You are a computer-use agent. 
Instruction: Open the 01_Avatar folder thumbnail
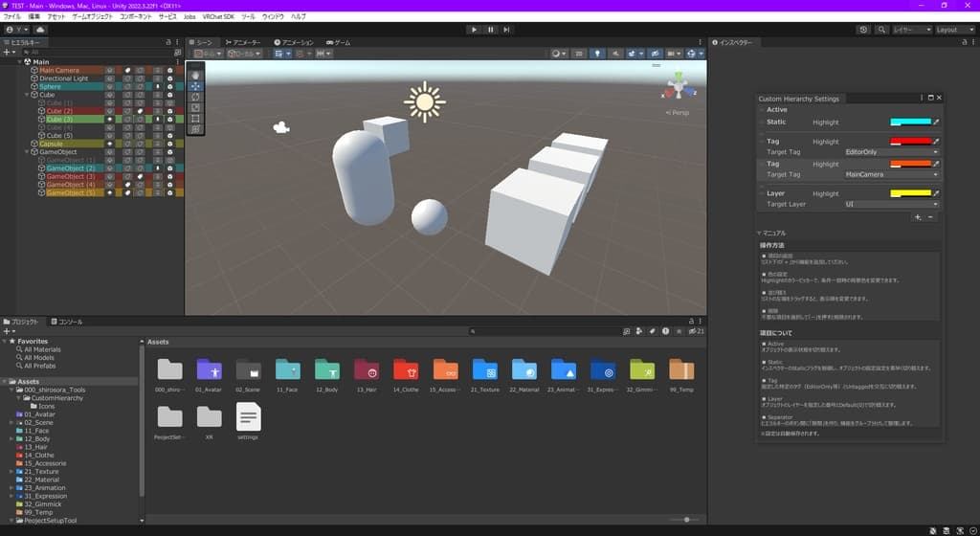point(209,369)
